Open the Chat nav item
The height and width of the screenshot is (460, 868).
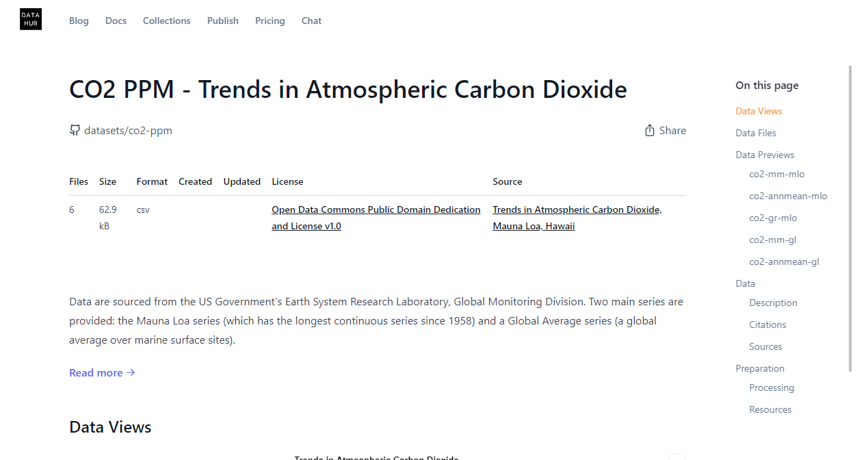pyautogui.click(x=311, y=21)
